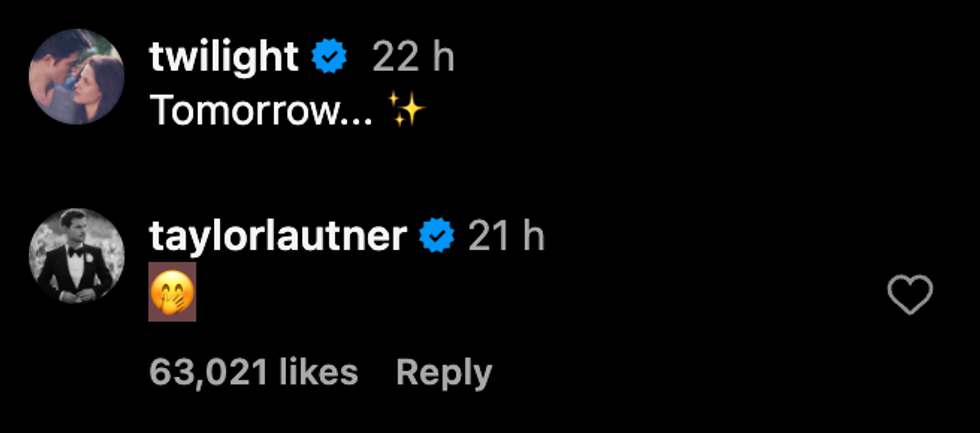The image size is (980, 433).
Task: Click the sparkles emoji after Tomorrow
Action: pyautogui.click(x=407, y=112)
